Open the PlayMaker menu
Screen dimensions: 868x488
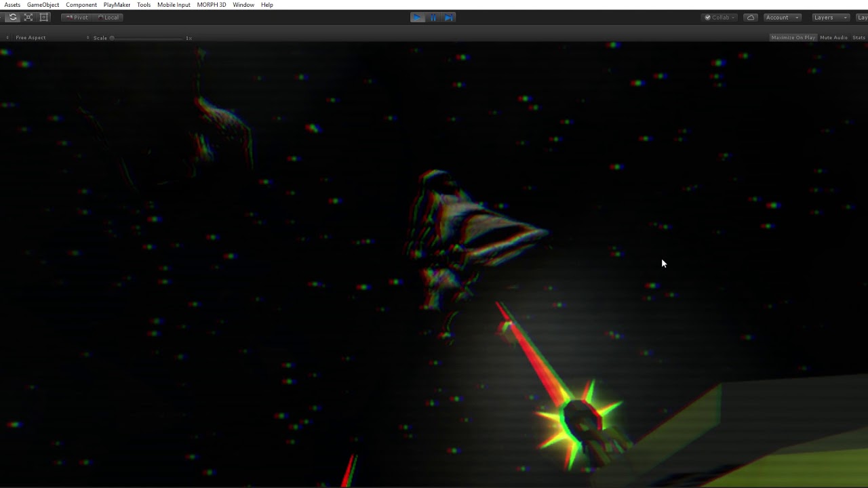coord(117,5)
